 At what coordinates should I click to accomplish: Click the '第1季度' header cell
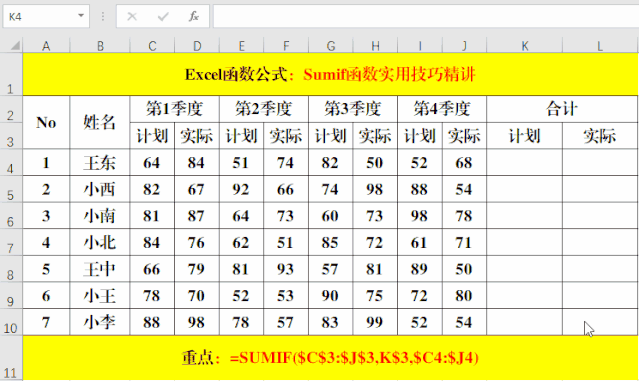pyautogui.click(x=174, y=109)
